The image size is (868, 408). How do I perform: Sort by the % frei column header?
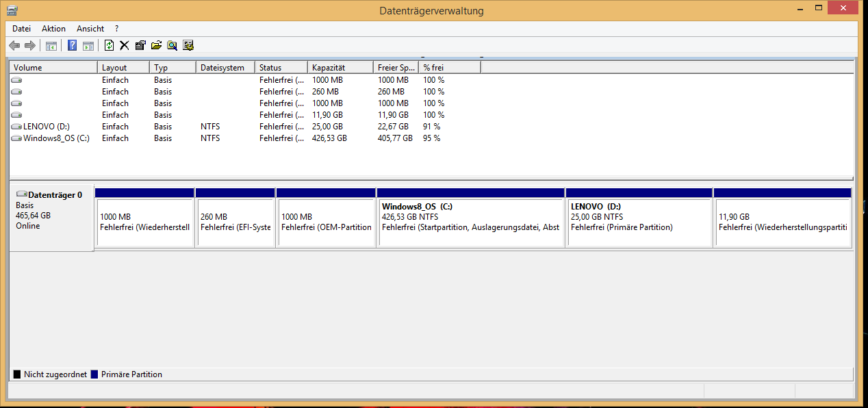pos(450,68)
